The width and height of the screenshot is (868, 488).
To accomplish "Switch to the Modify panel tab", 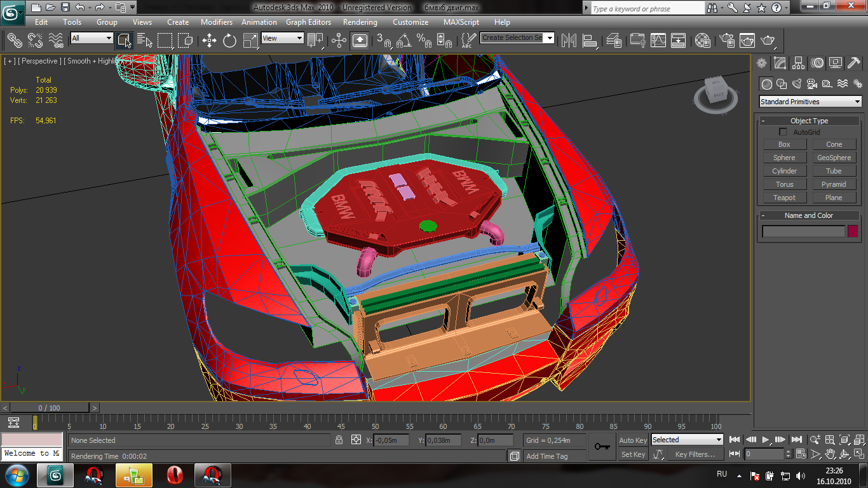I will (780, 63).
